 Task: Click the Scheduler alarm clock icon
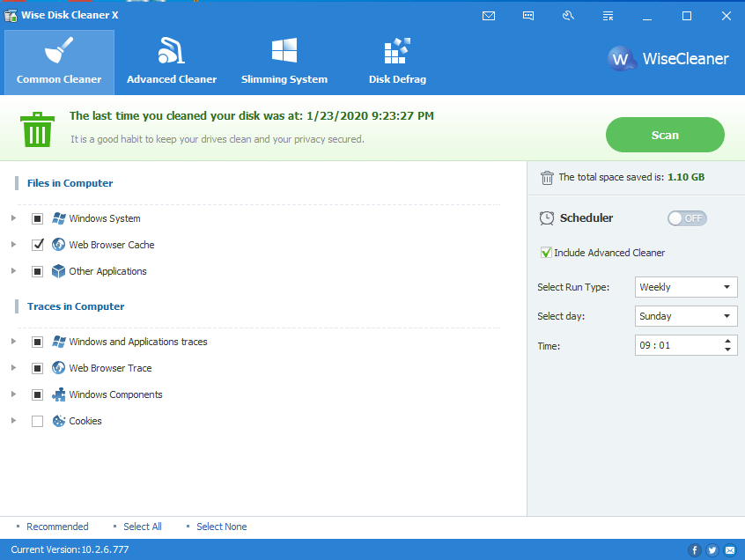[x=546, y=218]
